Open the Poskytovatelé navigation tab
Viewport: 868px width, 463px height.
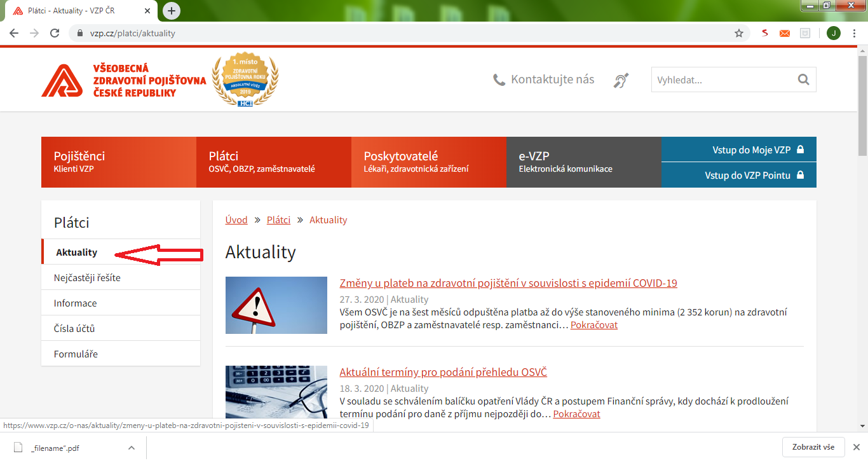tap(429, 162)
